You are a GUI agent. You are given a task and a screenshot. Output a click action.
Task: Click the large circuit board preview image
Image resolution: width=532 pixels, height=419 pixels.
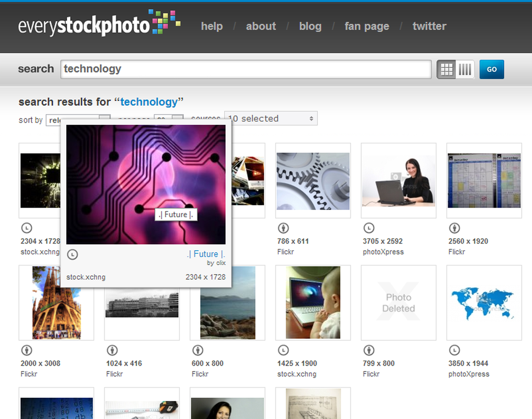click(x=146, y=184)
